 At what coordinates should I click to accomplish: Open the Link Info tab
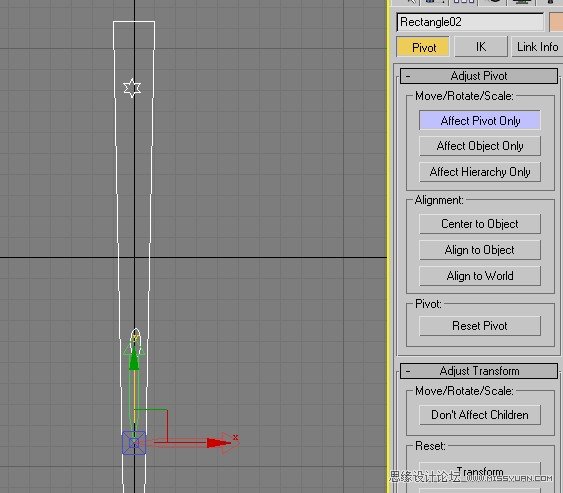coord(537,47)
